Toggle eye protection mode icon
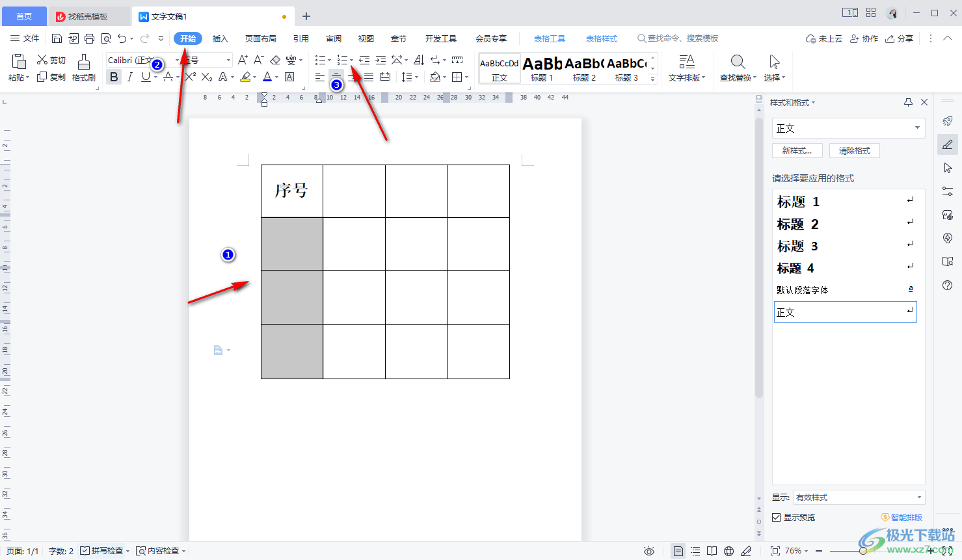 649,551
